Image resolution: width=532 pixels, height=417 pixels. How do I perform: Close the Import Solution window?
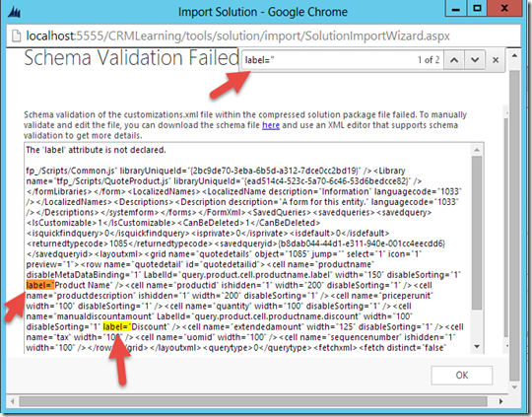pyautogui.click(x=504, y=8)
